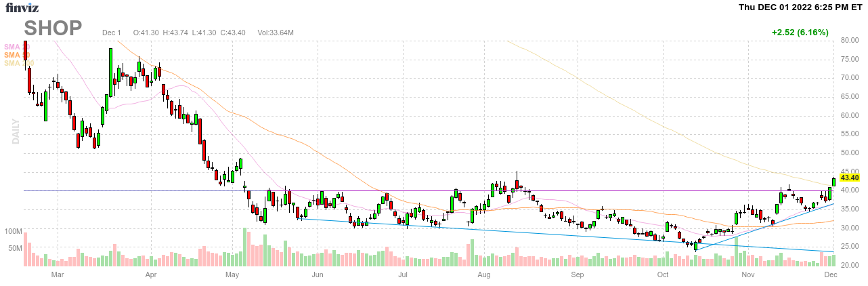Click the latest green candle near 43.40

(833, 181)
